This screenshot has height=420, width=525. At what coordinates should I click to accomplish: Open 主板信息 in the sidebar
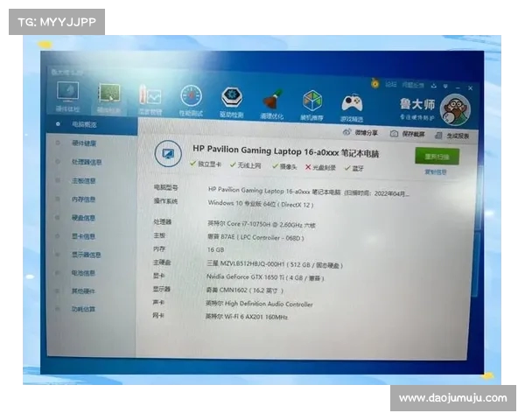point(84,181)
